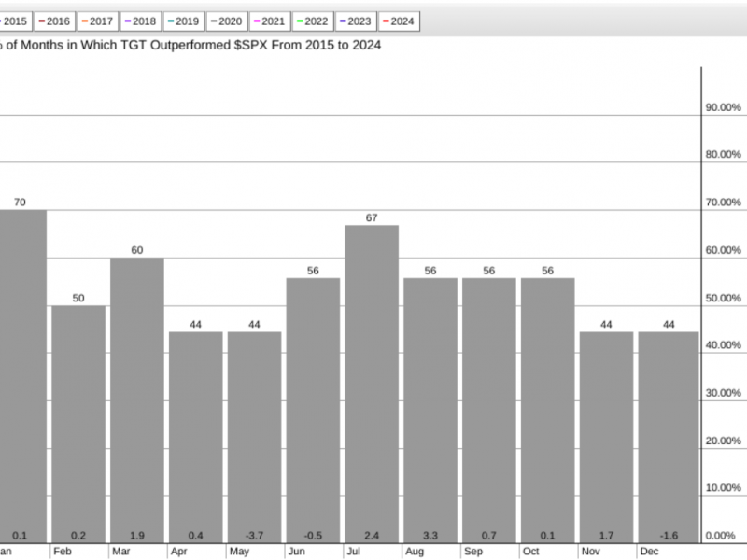Click the 0.2 average return in February
The width and height of the screenshot is (747, 560).
tap(78, 536)
